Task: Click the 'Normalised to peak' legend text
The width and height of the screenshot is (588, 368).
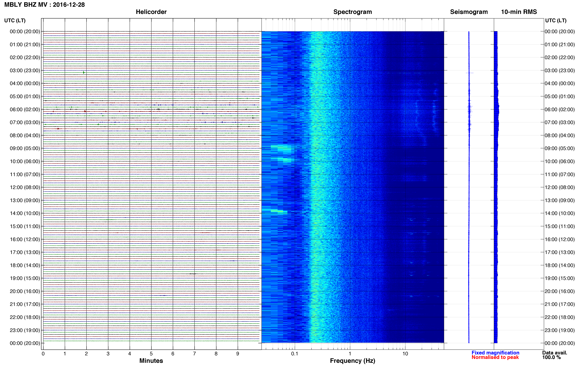Action: 495,357
